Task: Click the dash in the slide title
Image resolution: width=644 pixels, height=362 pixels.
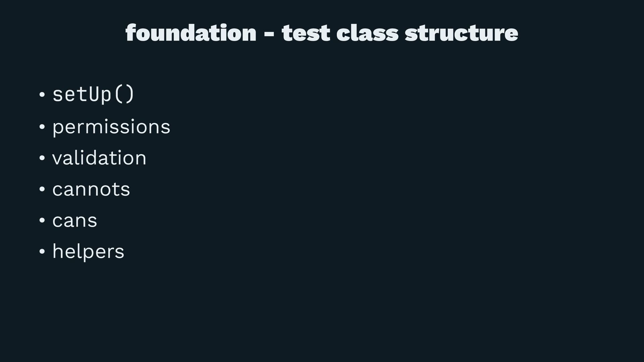Action: [x=269, y=35]
